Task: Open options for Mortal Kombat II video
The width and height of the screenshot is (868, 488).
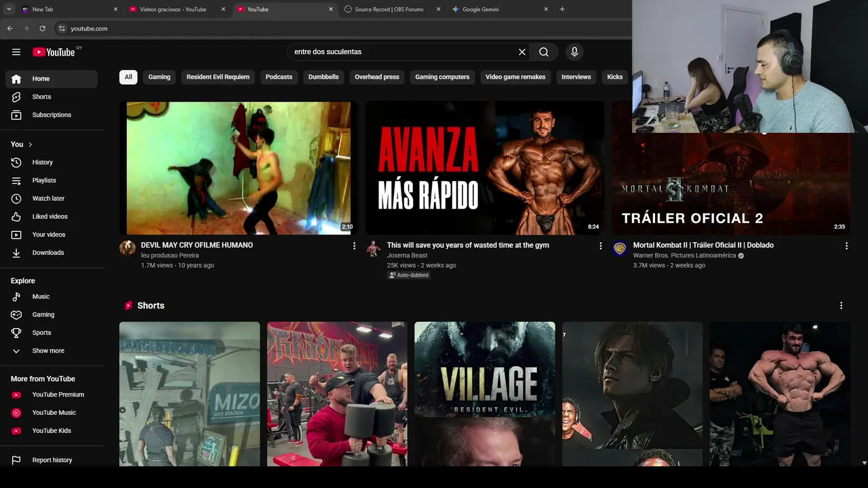Action: point(846,246)
